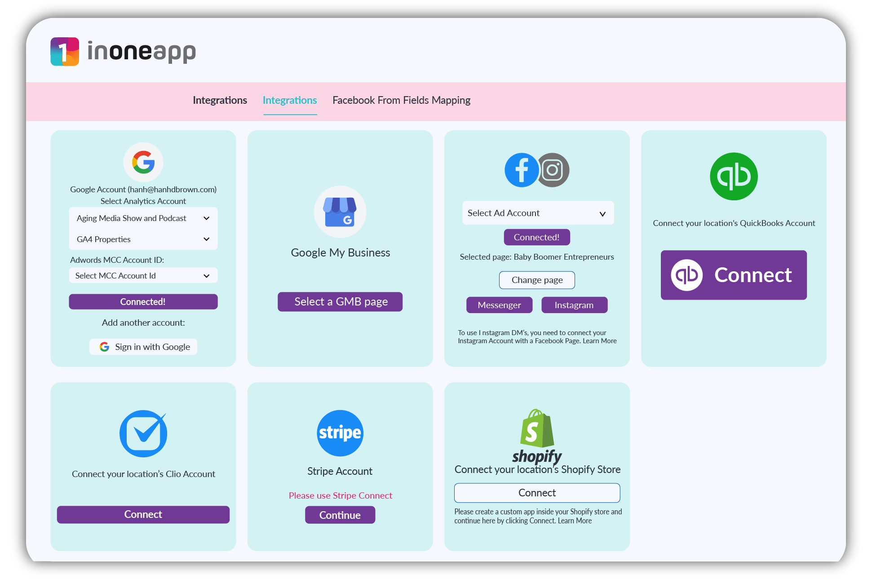Click Select a GMB page button
The width and height of the screenshot is (872, 588).
coord(340,302)
